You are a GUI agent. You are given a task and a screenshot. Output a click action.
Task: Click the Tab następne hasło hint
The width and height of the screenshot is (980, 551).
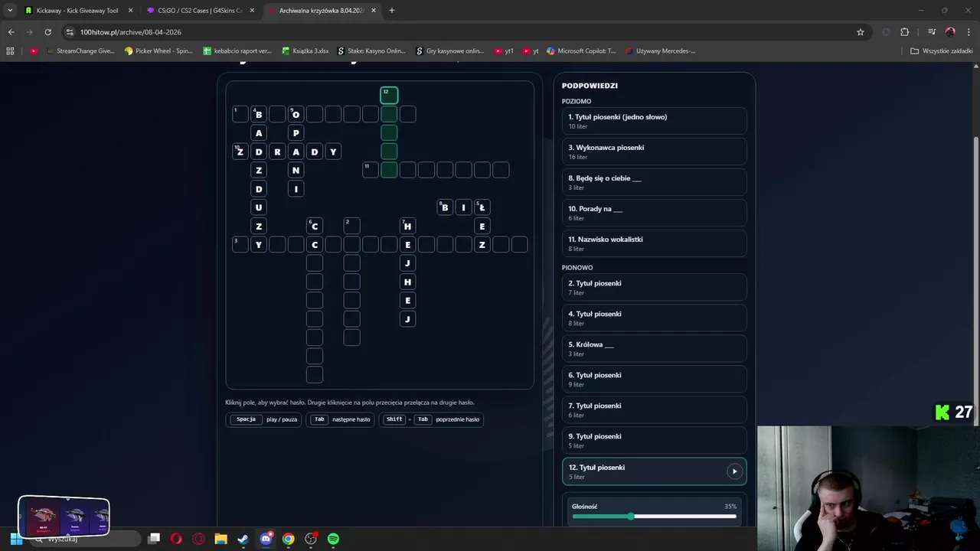pos(341,419)
